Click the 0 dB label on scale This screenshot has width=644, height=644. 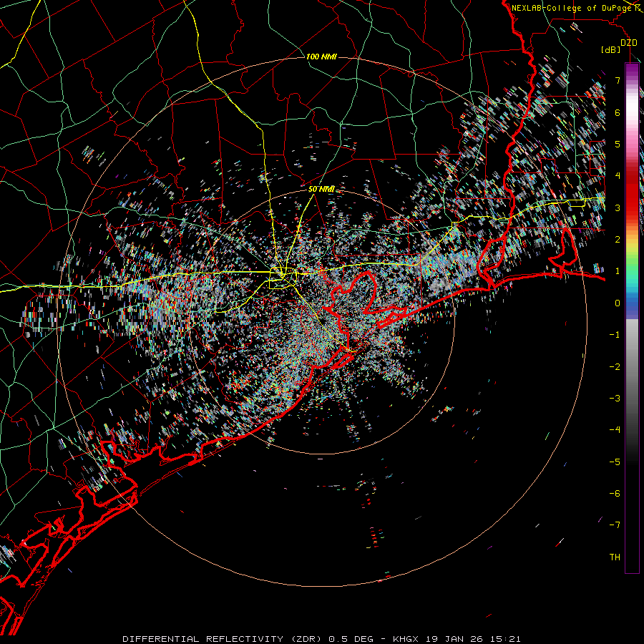point(618,303)
